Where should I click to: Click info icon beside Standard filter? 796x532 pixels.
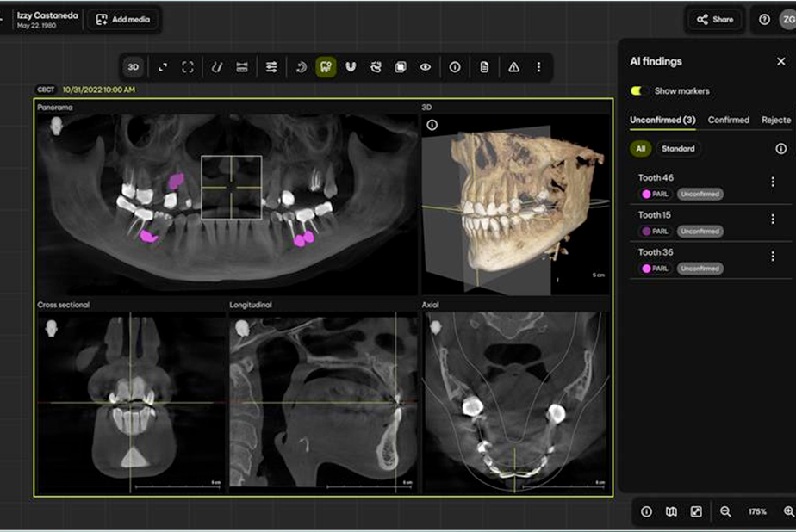780,149
